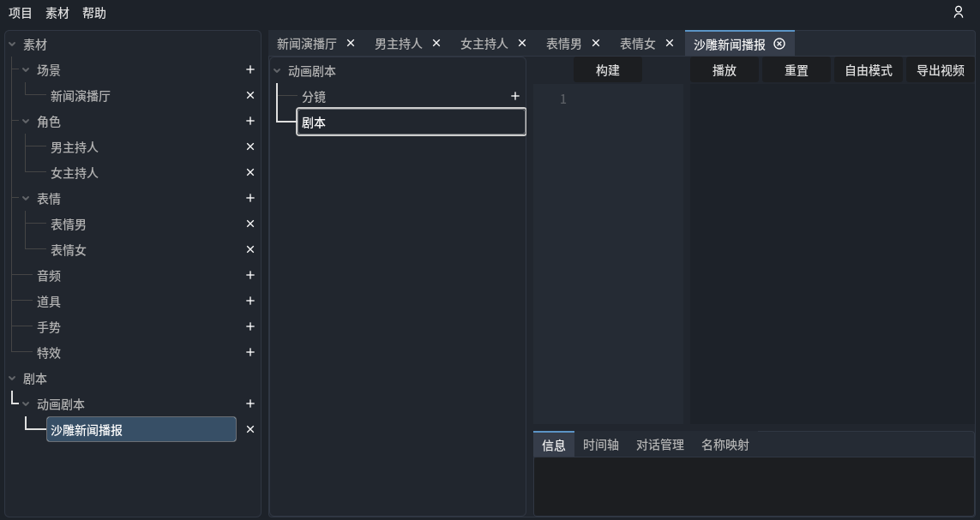Add audio via the 音频 plus icon
The image size is (980, 520).
pos(250,275)
